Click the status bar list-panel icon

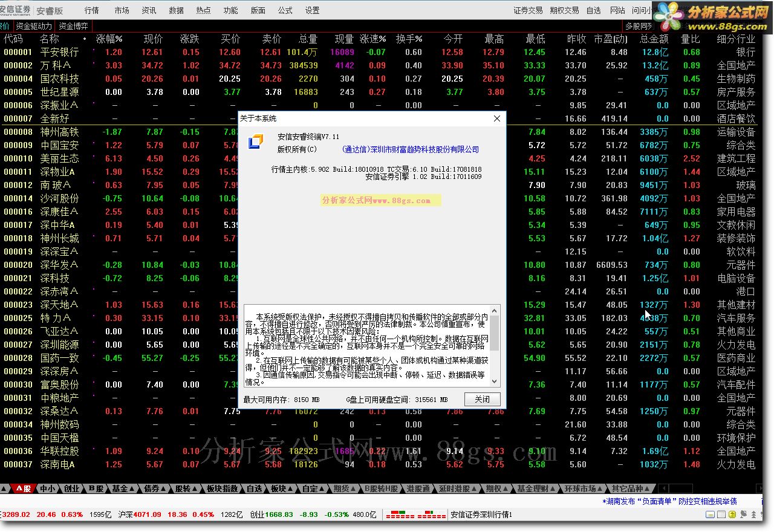point(721,514)
